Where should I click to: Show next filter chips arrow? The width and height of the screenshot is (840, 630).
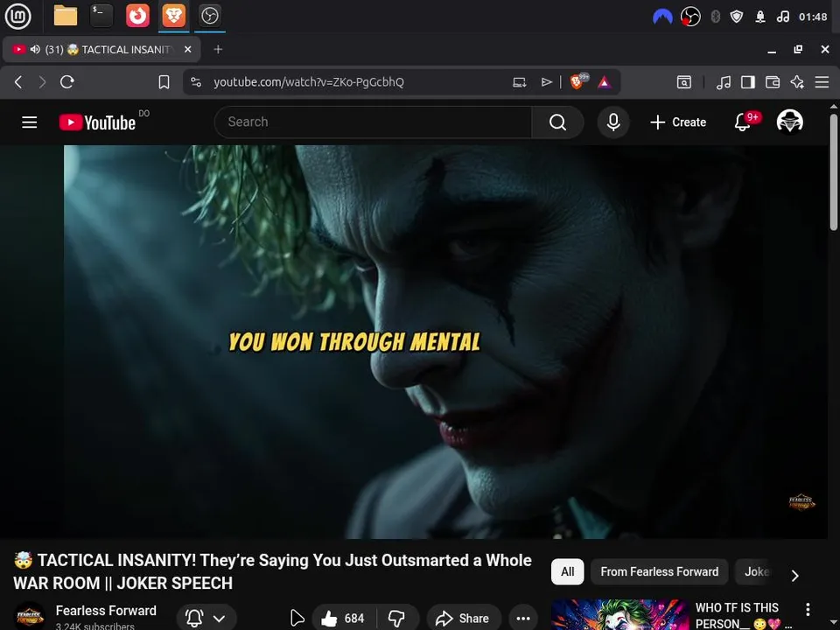[795, 576]
